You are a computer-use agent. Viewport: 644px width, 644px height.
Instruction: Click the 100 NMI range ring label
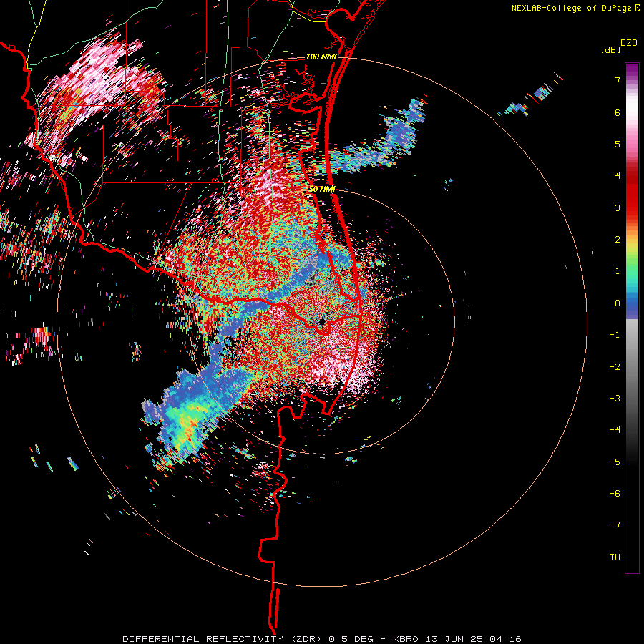(321, 57)
